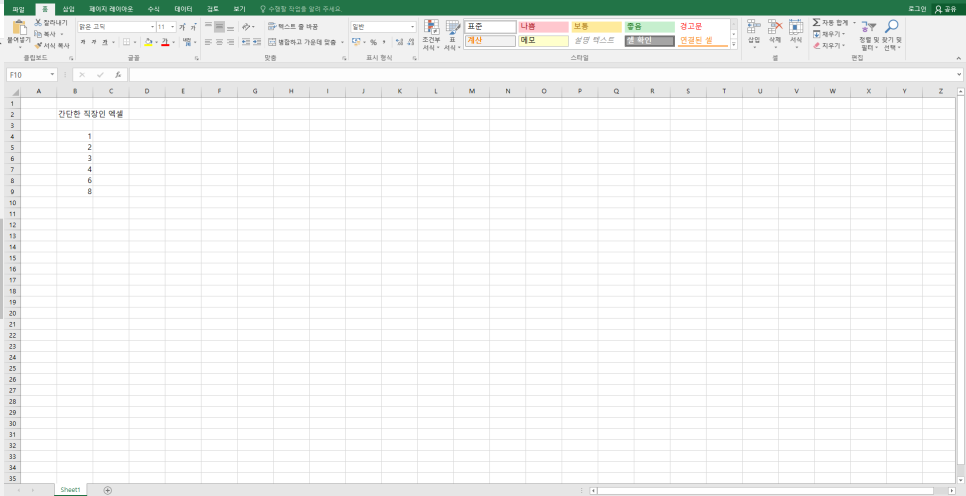
Task: Align text right
Action: pos(230,42)
